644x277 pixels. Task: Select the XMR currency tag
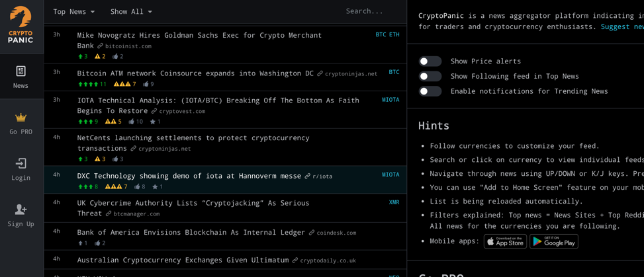click(394, 202)
